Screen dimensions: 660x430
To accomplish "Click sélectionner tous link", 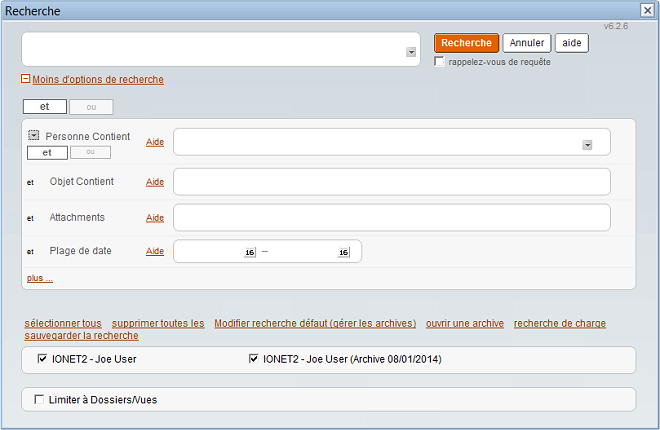I will click(63, 324).
